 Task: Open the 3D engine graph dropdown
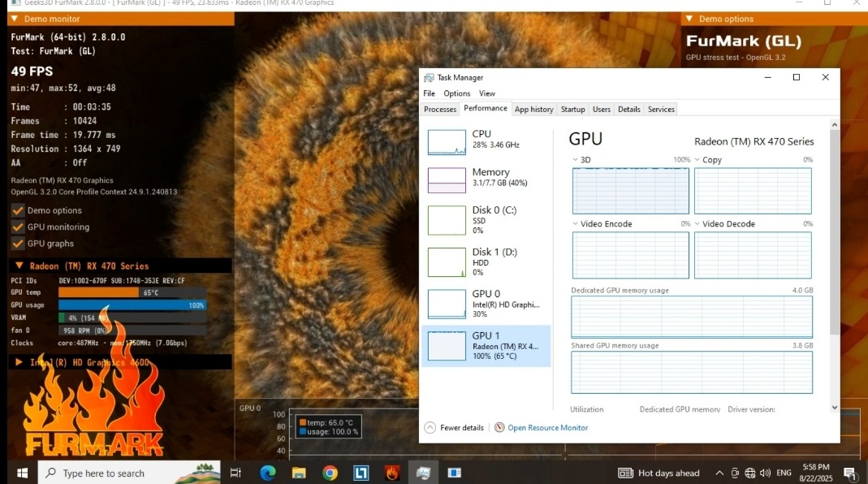(576, 160)
